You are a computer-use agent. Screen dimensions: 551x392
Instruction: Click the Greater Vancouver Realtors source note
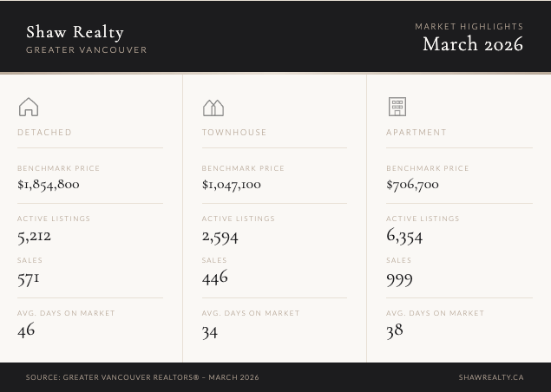tap(142, 377)
